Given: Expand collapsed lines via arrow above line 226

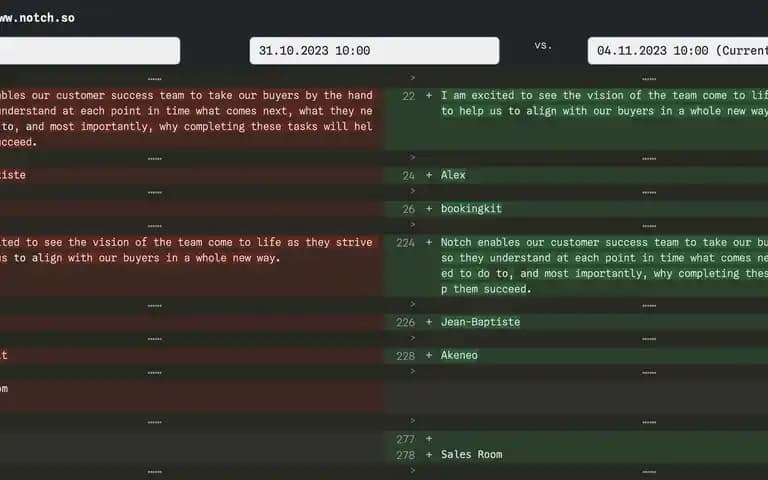Looking at the screenshot, I should [412, 305].
